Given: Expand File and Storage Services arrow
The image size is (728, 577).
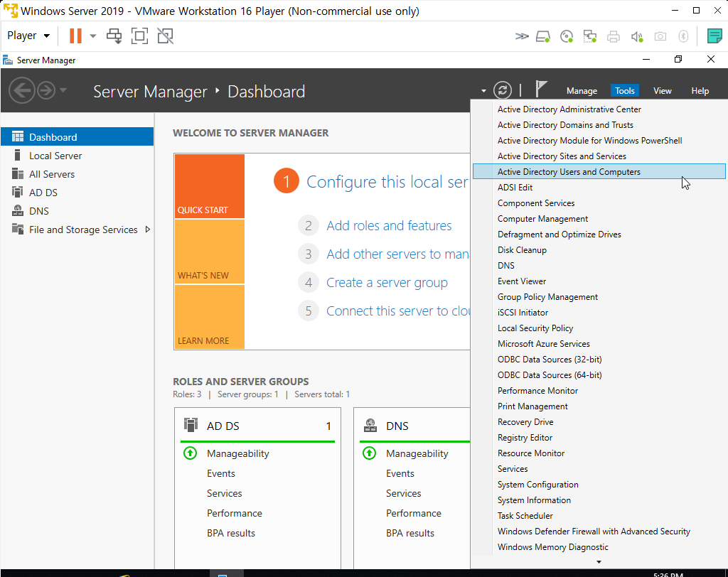Looking at the screenshot, I should 148,230.
